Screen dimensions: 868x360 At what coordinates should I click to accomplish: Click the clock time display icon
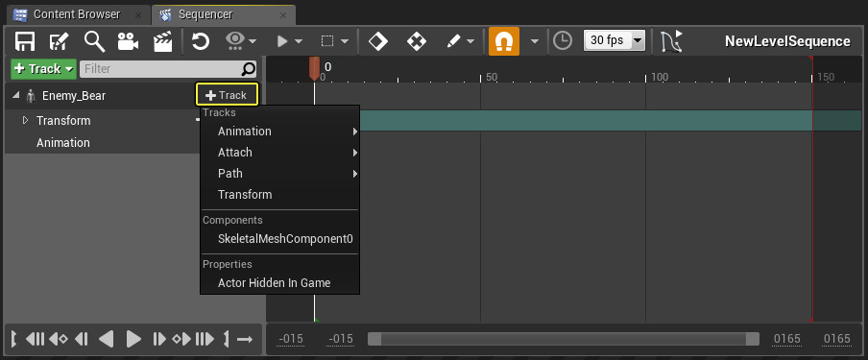point(563,41)
